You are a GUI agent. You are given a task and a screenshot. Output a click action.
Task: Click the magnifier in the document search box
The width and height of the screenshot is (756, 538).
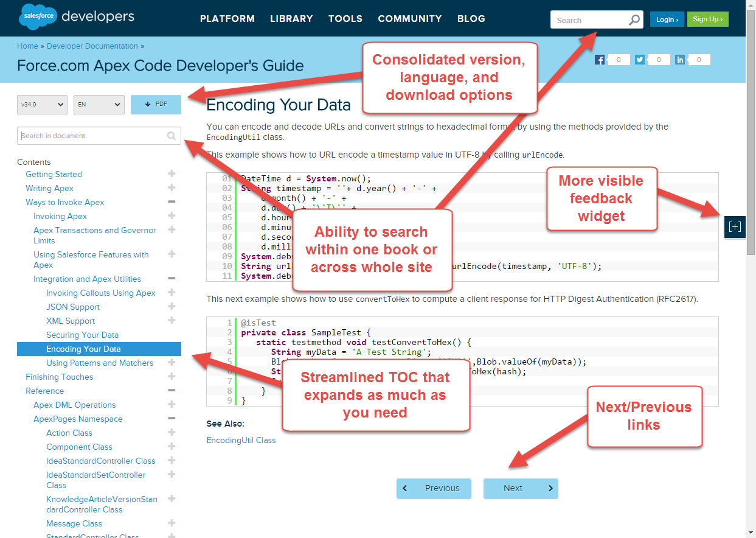(x=172, y=136)
